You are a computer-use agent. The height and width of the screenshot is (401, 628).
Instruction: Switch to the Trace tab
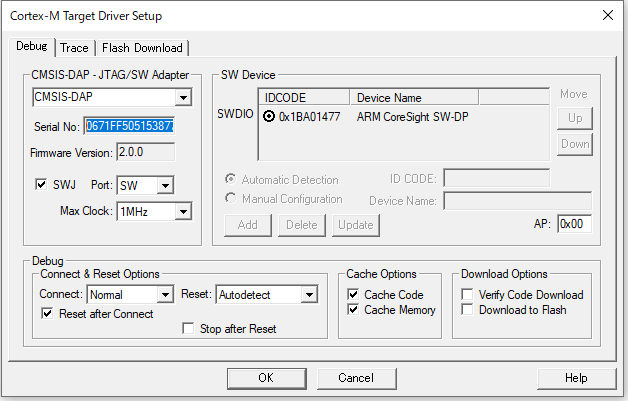coord(74,48)
